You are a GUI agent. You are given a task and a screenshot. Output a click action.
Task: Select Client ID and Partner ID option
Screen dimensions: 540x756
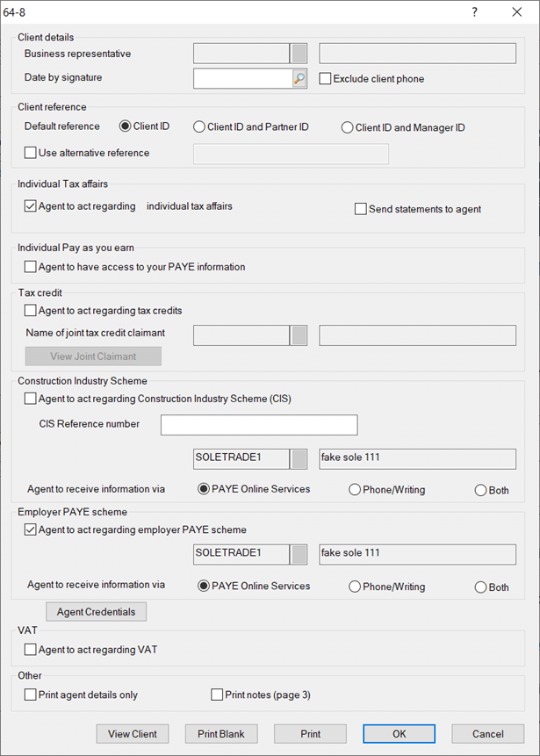[x=199, y=126]
